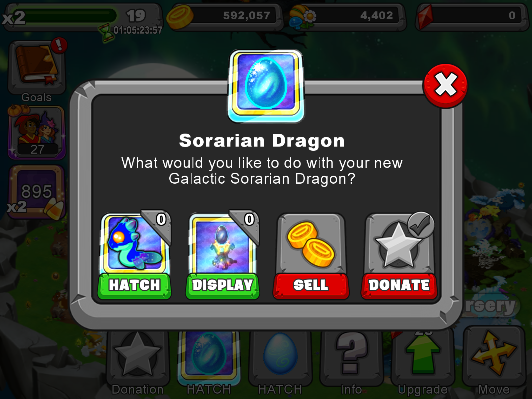532x399 pixels.
Task: Tap the red gem balance counter
Action: click(472, 16)
